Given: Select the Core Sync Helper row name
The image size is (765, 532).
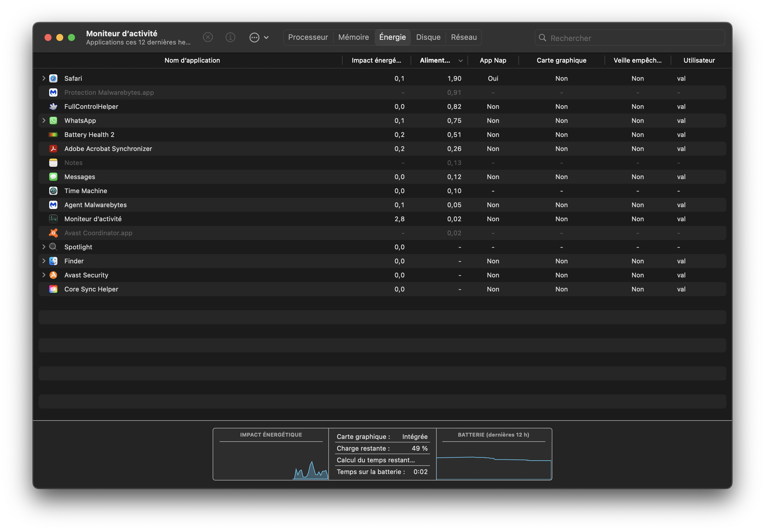Looking at the screenshot, I should (91, 289).
